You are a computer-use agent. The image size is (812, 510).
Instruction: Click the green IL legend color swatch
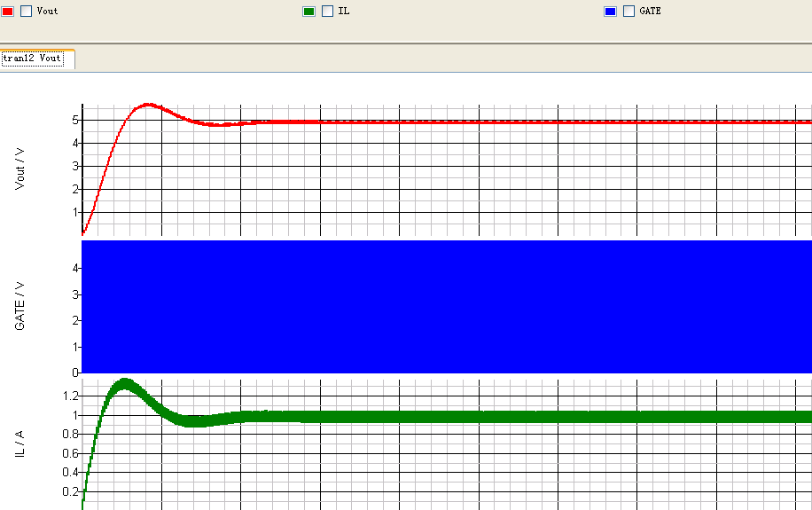[308, 12]
